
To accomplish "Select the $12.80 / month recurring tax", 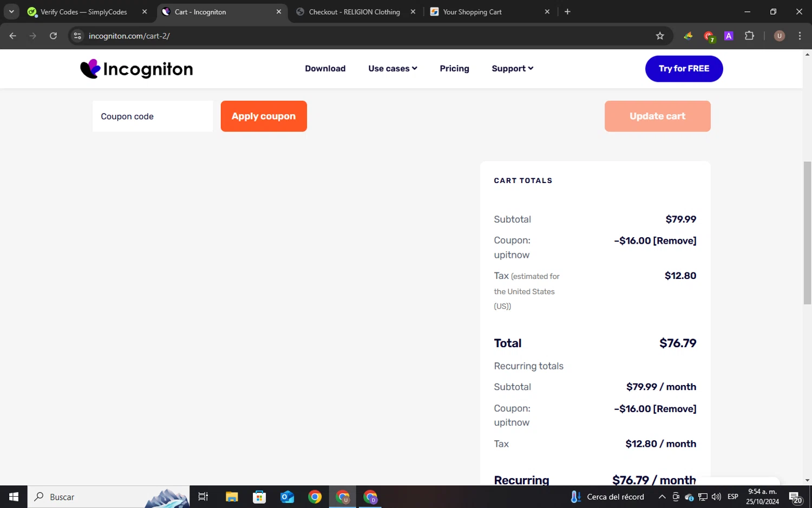I will (660, 444).
